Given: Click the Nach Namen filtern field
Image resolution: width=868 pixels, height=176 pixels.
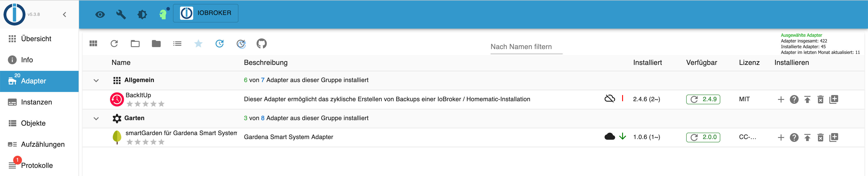Looking at the screenshot, I should [526, 47].
